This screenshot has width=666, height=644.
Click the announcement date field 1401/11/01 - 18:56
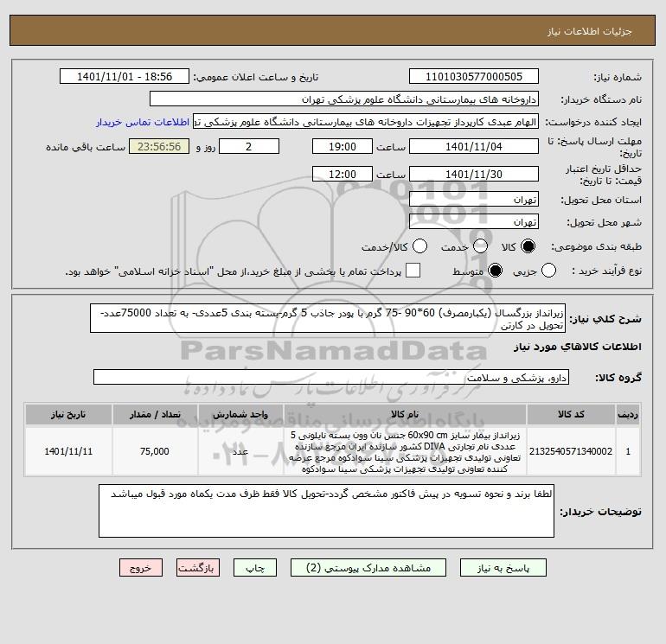125,76
